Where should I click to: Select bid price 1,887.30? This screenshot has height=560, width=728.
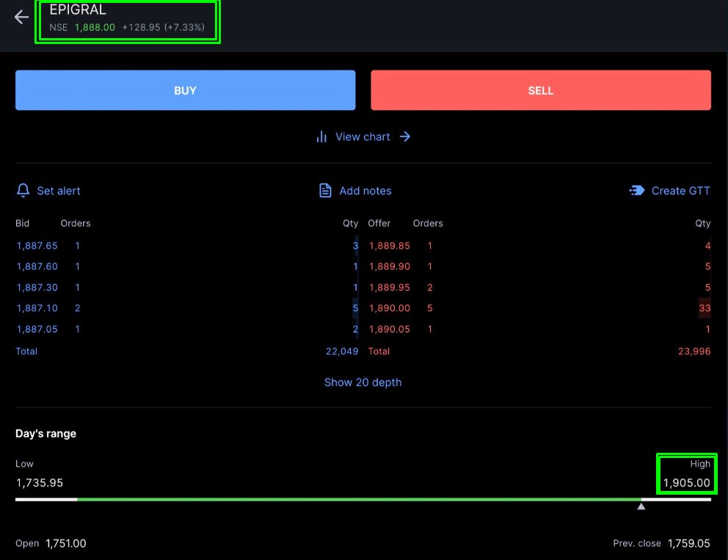tap(37, 288)
